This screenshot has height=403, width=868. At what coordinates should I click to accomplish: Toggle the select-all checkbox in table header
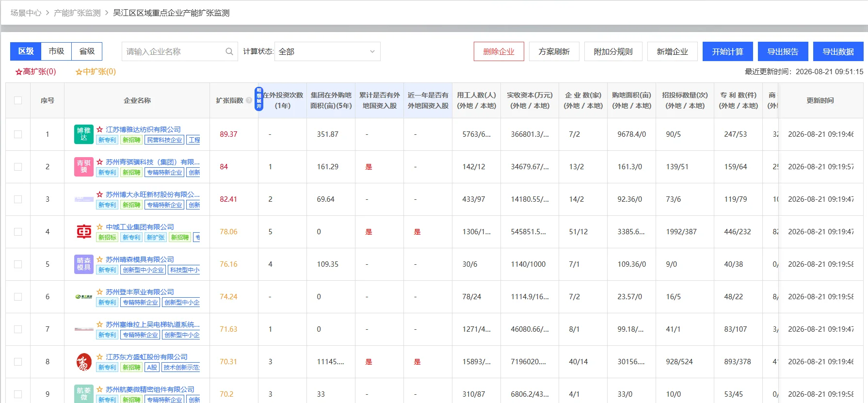click(18, 100)
